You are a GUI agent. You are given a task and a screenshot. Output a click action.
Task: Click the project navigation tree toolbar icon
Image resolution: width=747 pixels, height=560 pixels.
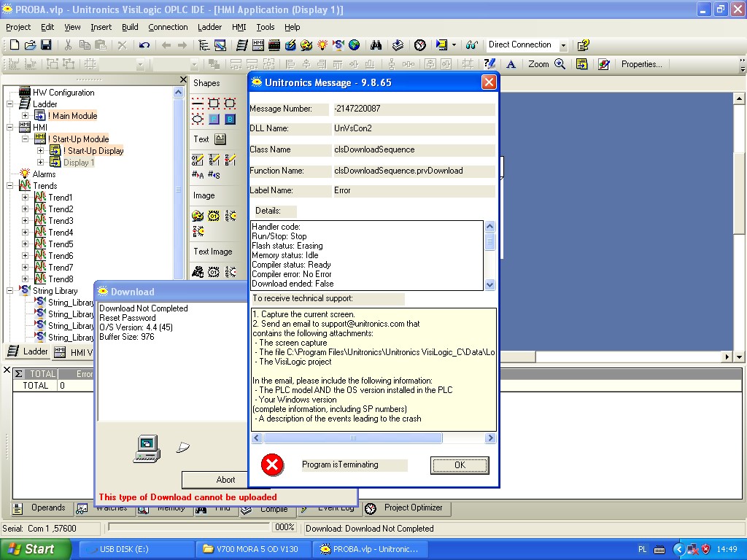coord(204,44)
